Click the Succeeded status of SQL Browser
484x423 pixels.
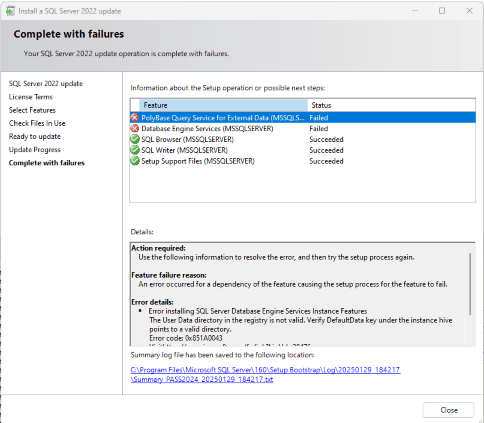click(x=326, y=139)
